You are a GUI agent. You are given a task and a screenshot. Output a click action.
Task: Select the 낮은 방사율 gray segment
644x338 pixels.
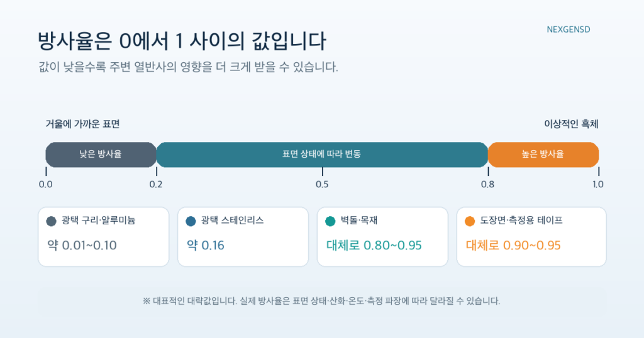coord(101,155)
